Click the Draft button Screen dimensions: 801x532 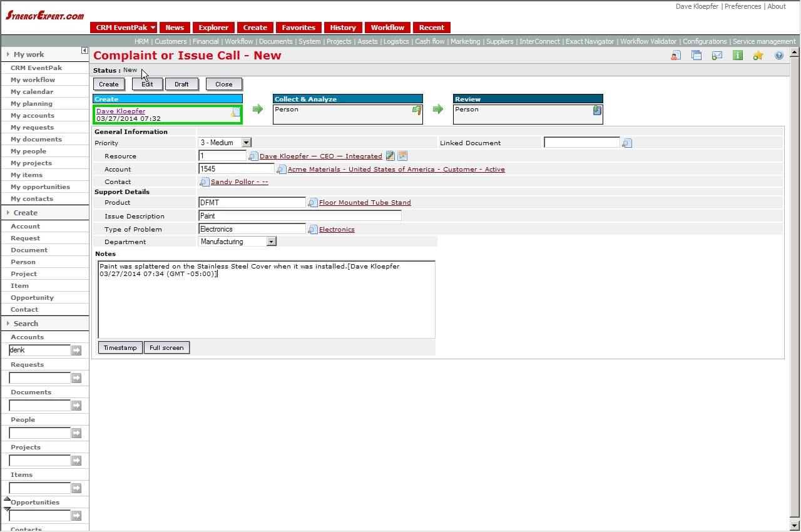181,84
